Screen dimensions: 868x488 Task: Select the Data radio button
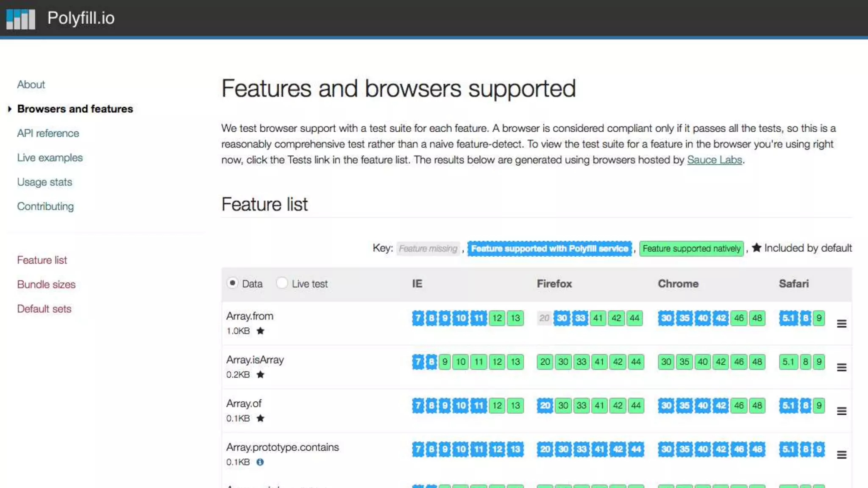(232, 283)
